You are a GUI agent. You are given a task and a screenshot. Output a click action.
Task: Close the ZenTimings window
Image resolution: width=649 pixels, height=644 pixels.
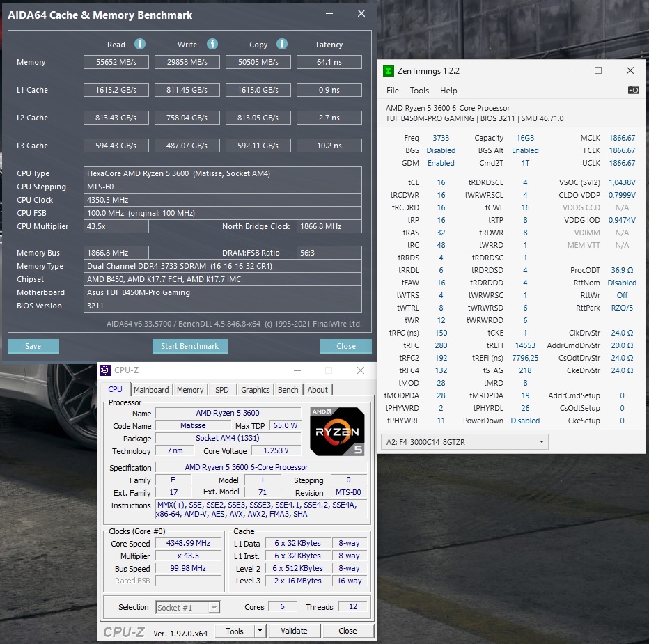pyautogui.click(x=630, y=71)
